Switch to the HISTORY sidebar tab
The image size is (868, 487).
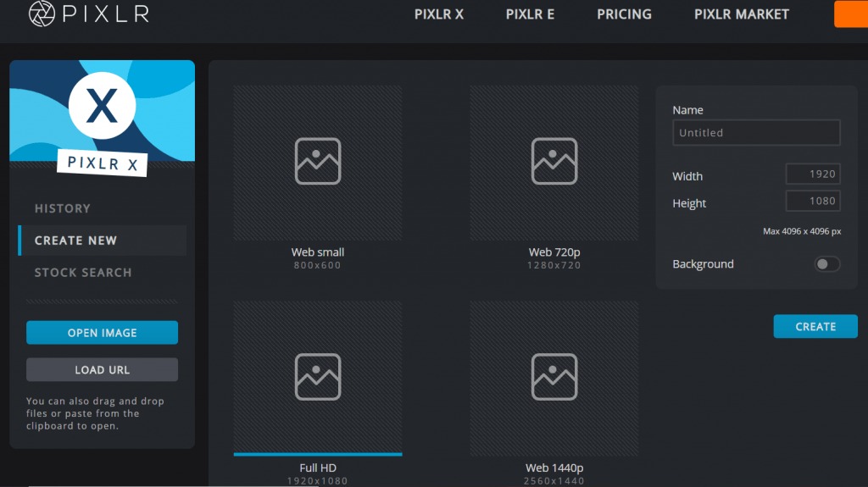[x=63, y=208]
